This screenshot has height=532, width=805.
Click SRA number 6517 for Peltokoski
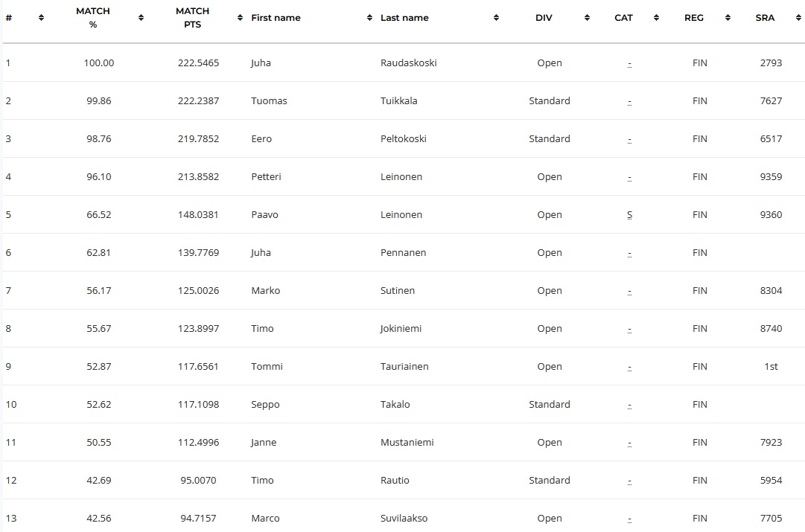click(771, 138)
